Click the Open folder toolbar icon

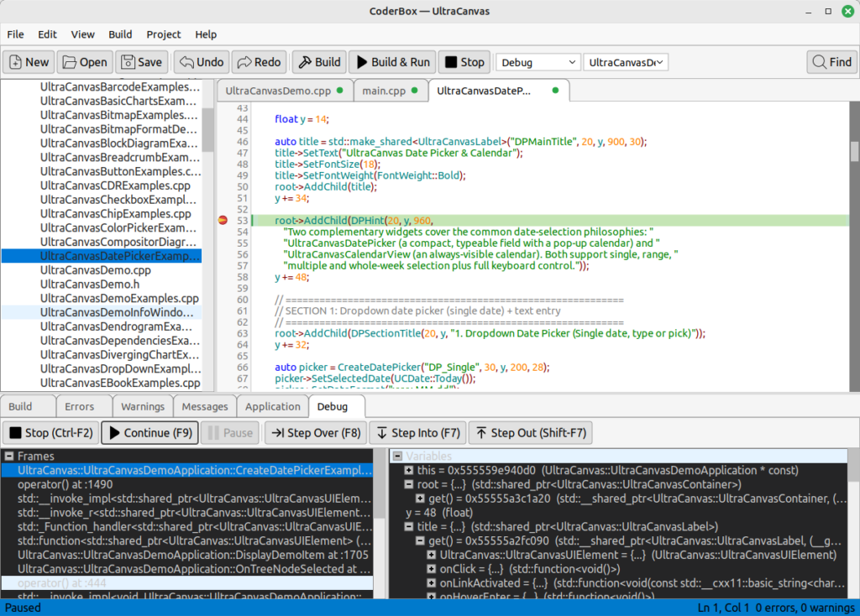point(69,62)
